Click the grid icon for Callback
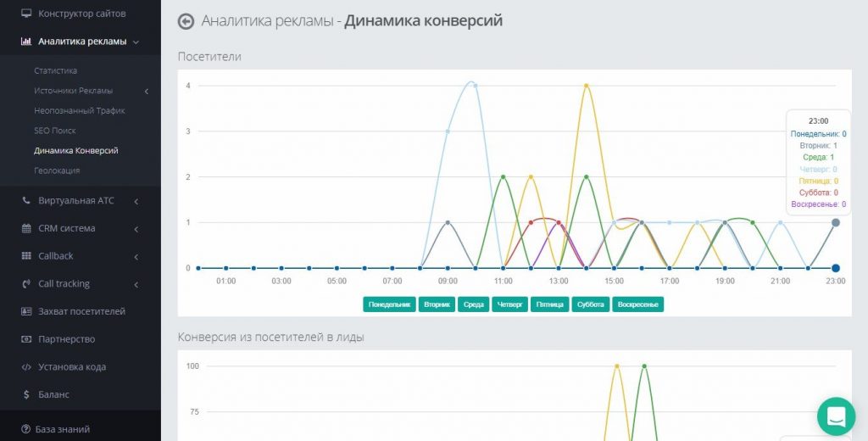The height and width of the screenshot is (441, 868). click(26, 256)
